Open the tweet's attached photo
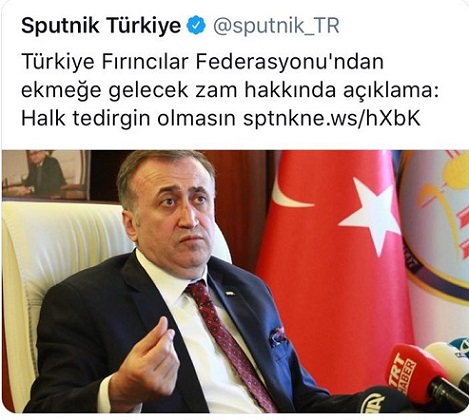 point(235,282)
